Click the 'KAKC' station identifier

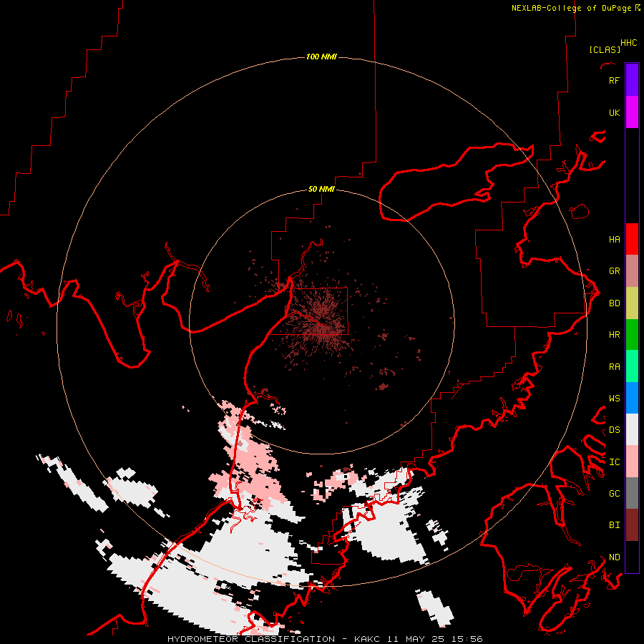[367, 639]
